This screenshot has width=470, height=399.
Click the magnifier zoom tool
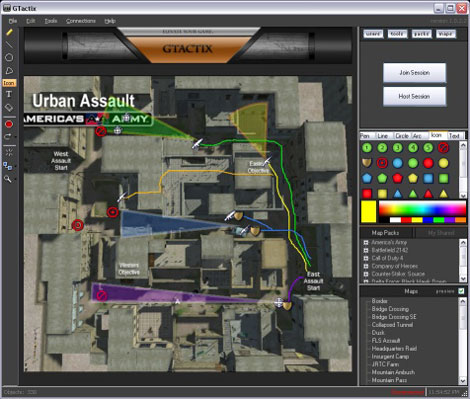tap(7, 179)
